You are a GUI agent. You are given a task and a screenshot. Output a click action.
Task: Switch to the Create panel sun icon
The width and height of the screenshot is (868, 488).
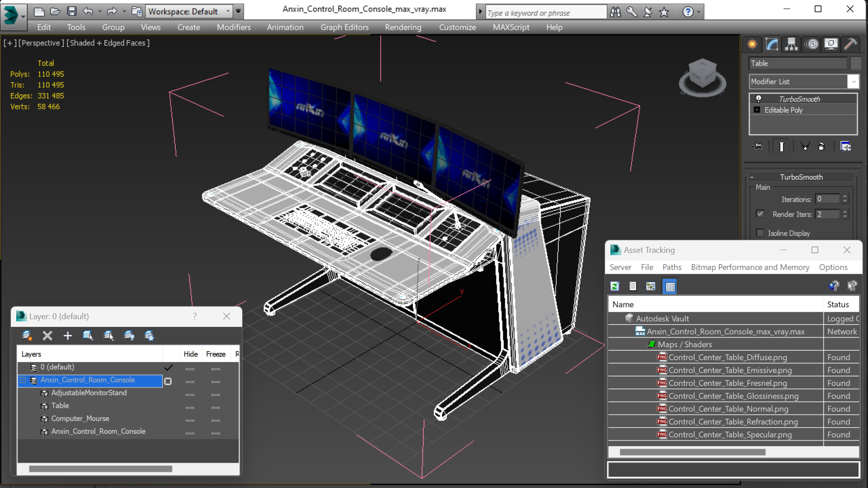[x=752, y=44]
